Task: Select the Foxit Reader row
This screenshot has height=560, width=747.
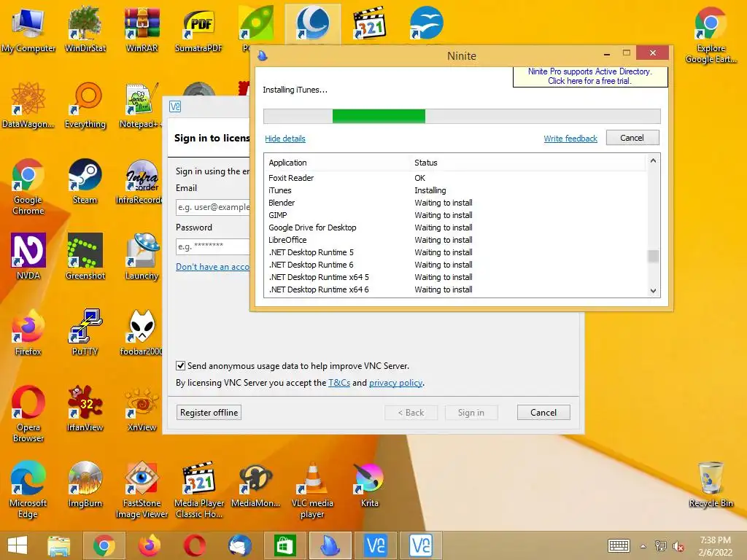Action: pos(456,178)
